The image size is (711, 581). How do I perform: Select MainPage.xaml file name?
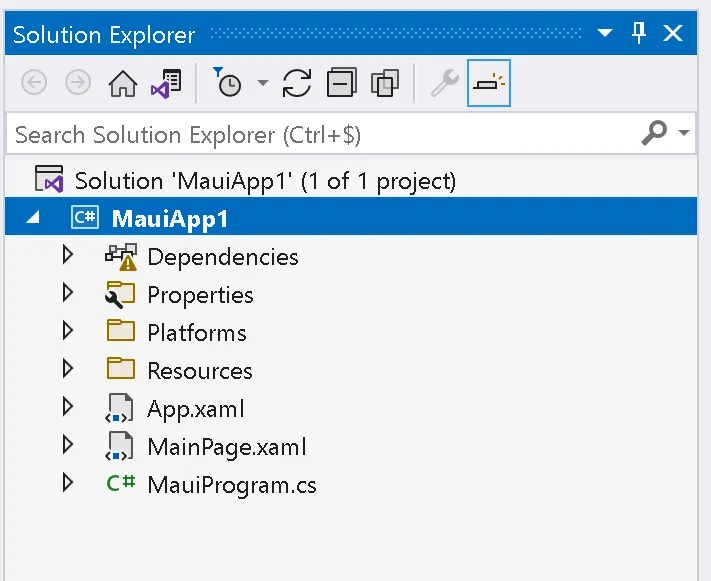(x=227, y=447)
